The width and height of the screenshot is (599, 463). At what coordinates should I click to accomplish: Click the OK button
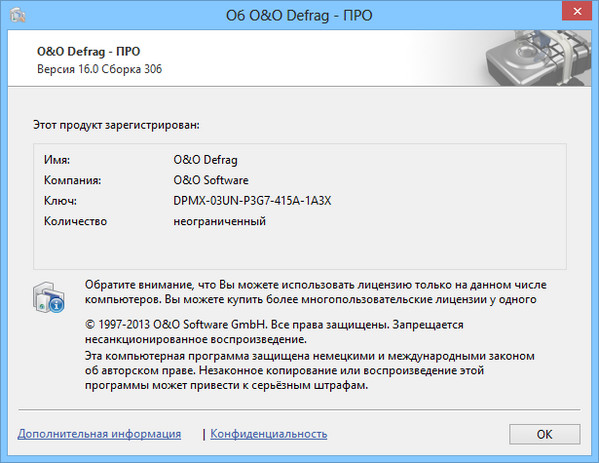544,434
